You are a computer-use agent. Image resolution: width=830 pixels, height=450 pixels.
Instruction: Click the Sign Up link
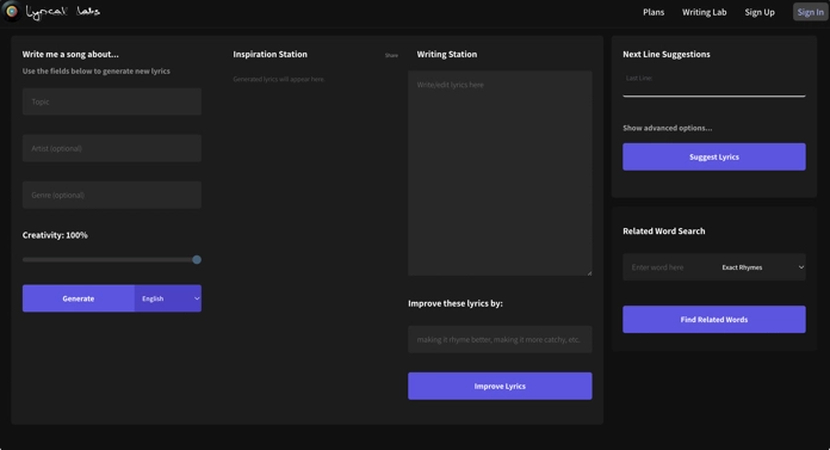[759, 13]
